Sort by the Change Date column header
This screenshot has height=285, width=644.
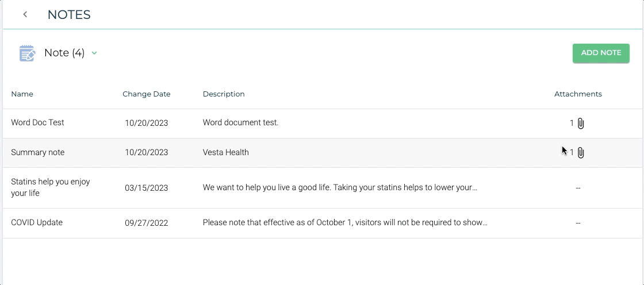pos(146,94)
